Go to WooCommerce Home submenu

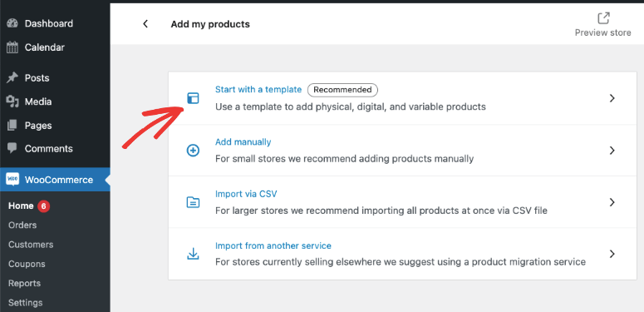[21, 206]
